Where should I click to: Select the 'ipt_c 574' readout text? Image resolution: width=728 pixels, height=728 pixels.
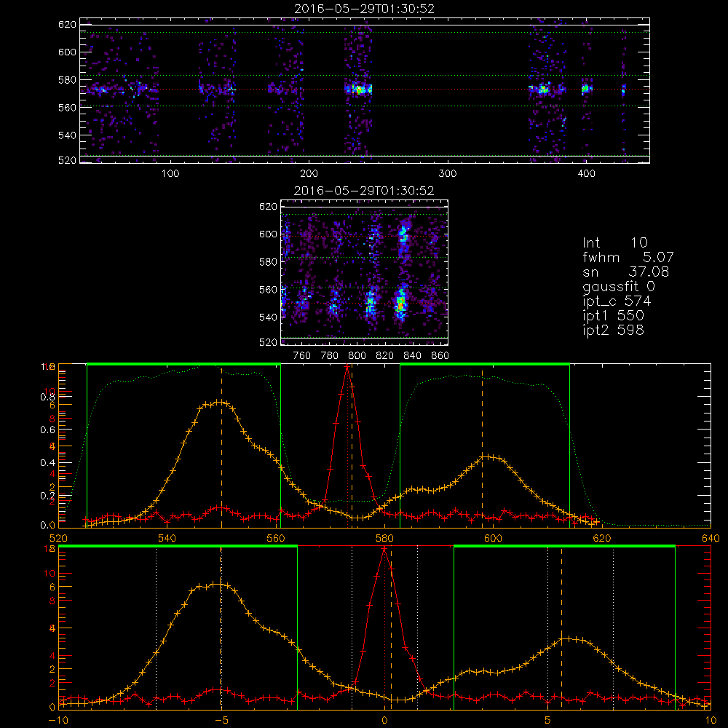click(617, 301)
